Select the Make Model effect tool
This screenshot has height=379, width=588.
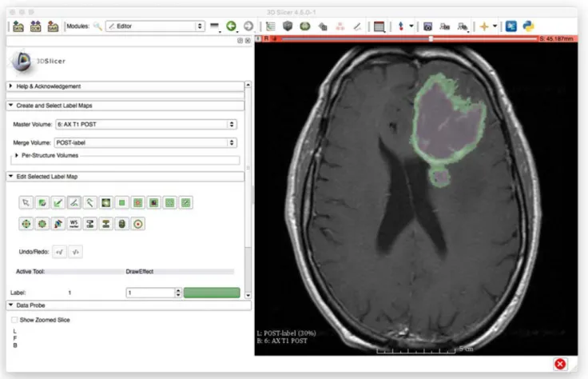(x=122, y=224)
